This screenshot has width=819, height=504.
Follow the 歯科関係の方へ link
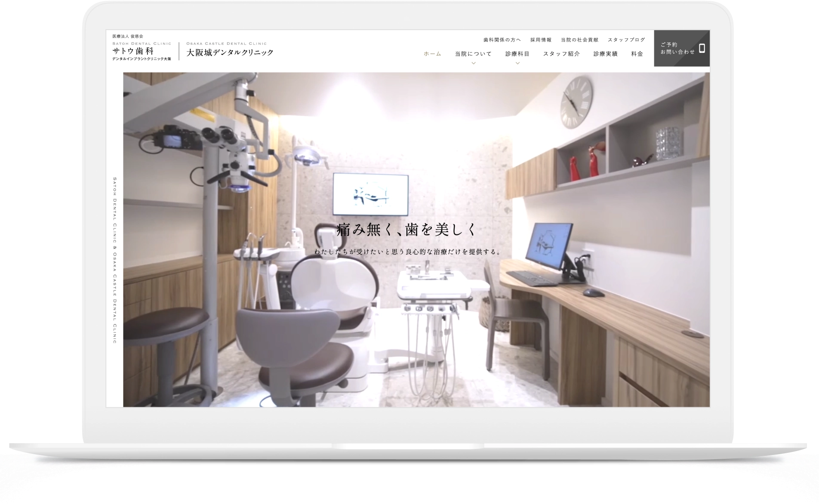point(502,40)
